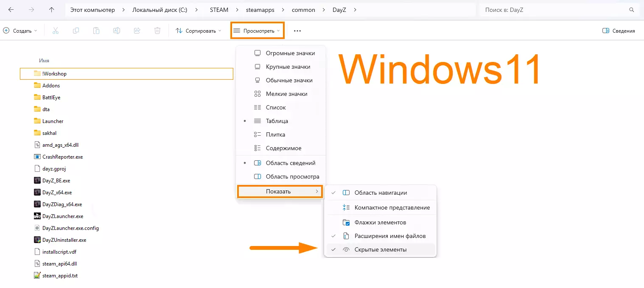Expand chevron after STEAM breadcrumb
The width and height of the screenshot is (644, 288).
pyautogui.click(x=237, y=10)
